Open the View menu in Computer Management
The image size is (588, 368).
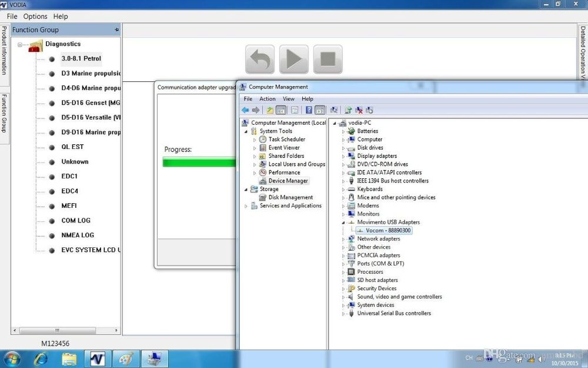tap(288, 99)
